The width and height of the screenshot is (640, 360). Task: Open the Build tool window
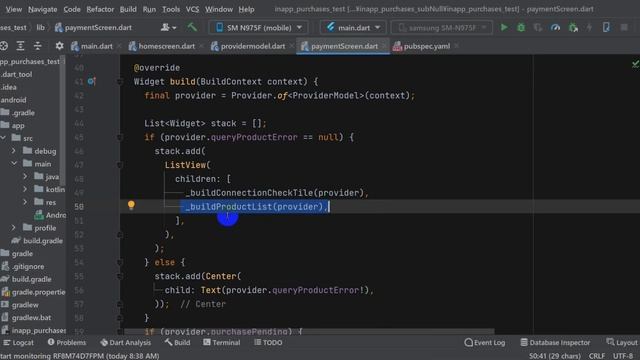pos(178,342)
